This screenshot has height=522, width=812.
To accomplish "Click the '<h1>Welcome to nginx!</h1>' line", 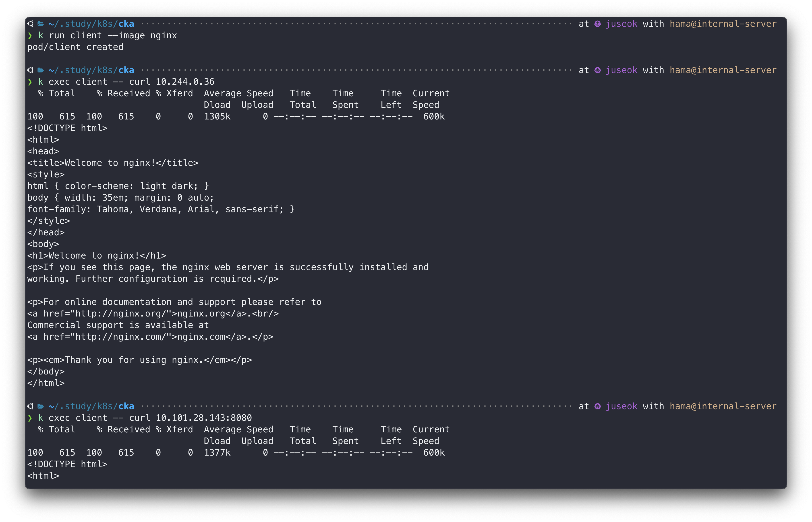I will 97,256.
